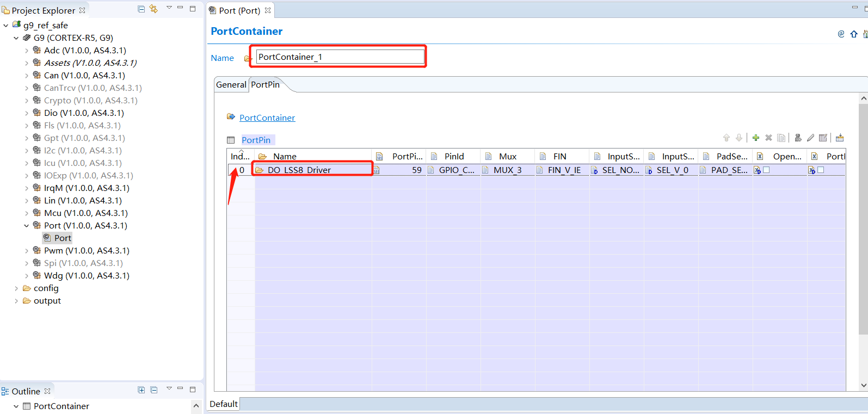
Task: Expand the Can (V1.0.0, AS4.3.1) module
Action: (x=27, y=75)
